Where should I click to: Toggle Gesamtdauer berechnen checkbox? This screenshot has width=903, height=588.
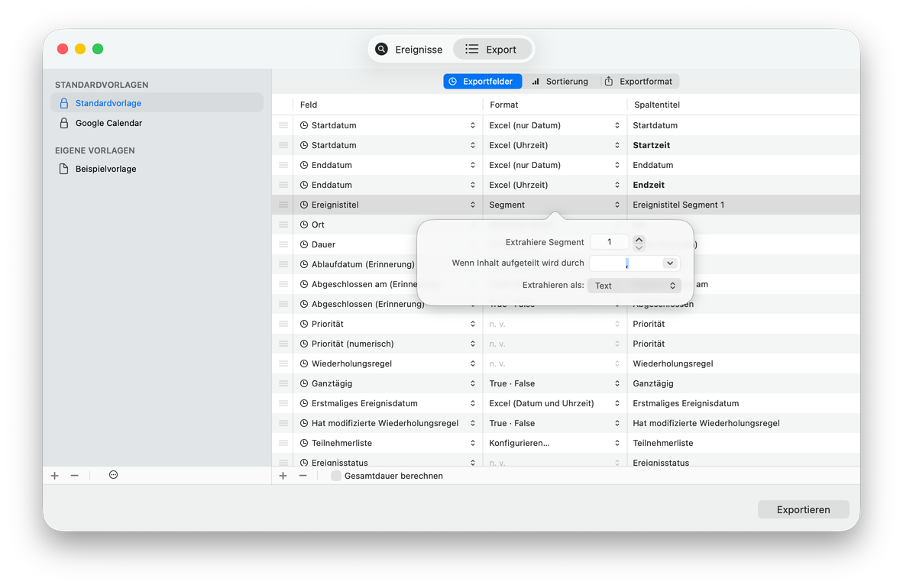(335, 476)
